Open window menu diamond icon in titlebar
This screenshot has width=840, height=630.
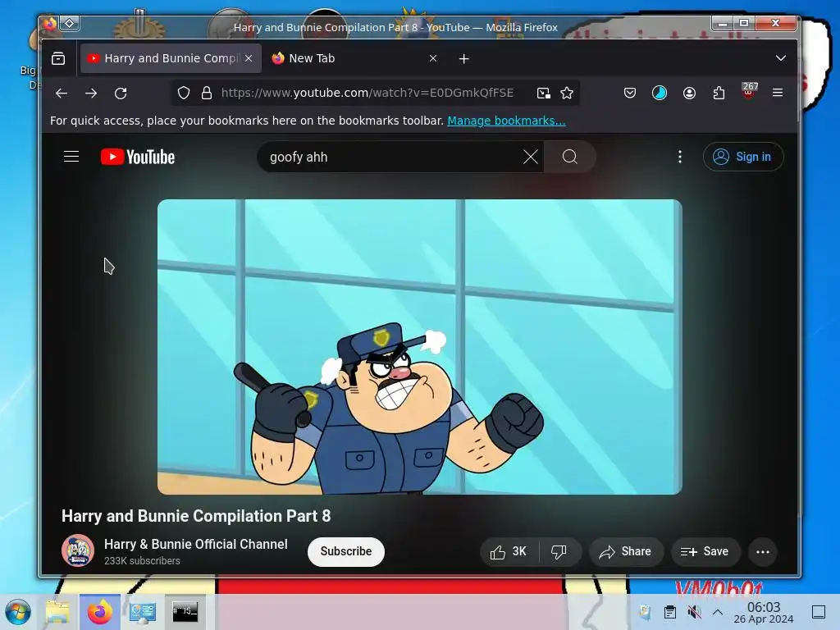point(70,23)
